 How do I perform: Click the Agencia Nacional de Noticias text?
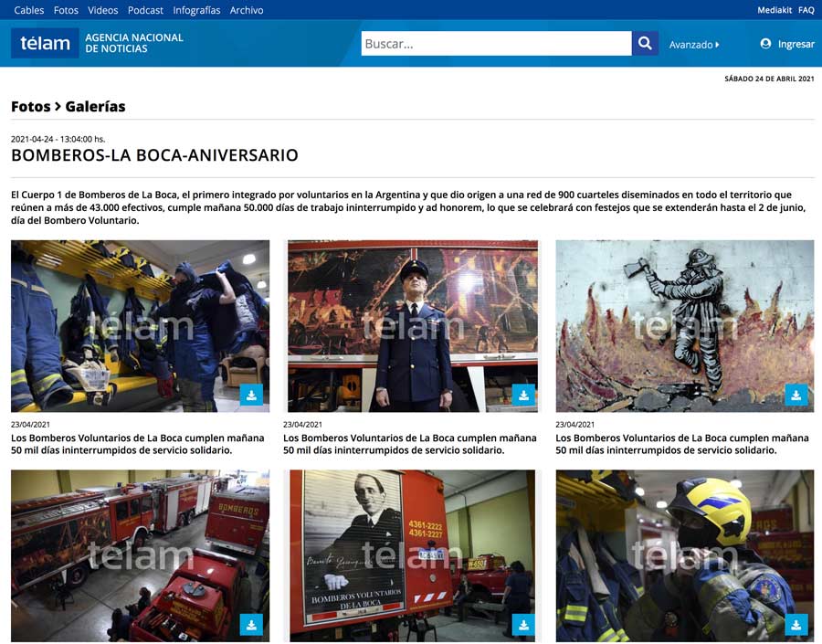(x=134, y=43)
